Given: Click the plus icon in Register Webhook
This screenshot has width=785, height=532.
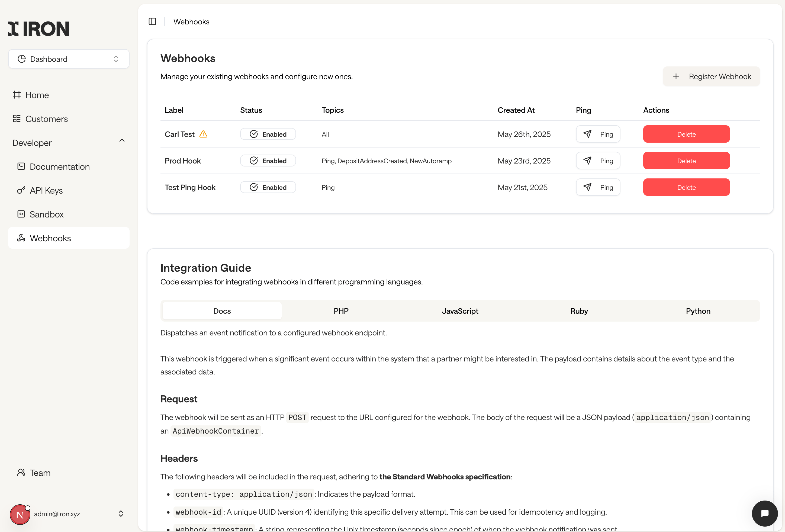Looking at the screenshot, I should click(x=676, y=76).
